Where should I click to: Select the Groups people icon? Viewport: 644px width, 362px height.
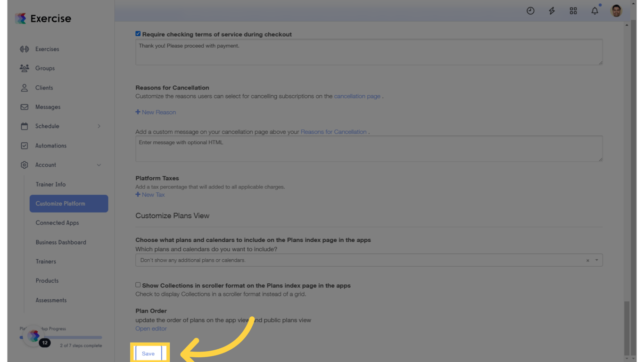coord(25,68)
